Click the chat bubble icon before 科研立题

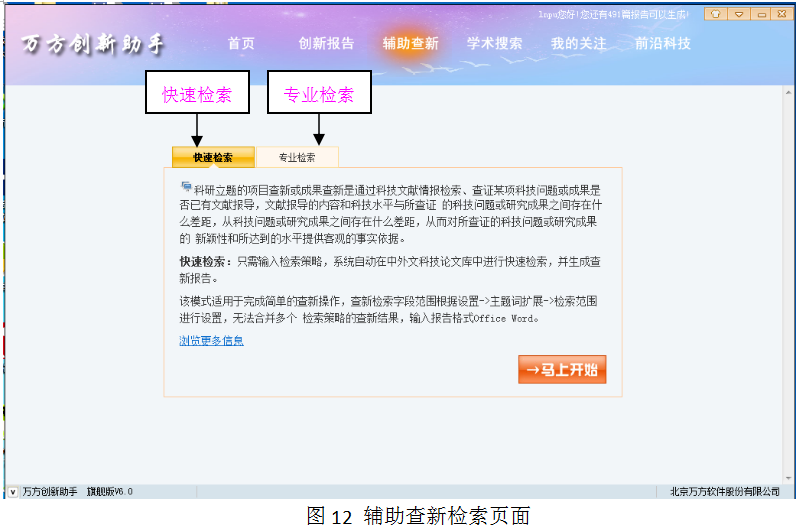tap(186, 187)
